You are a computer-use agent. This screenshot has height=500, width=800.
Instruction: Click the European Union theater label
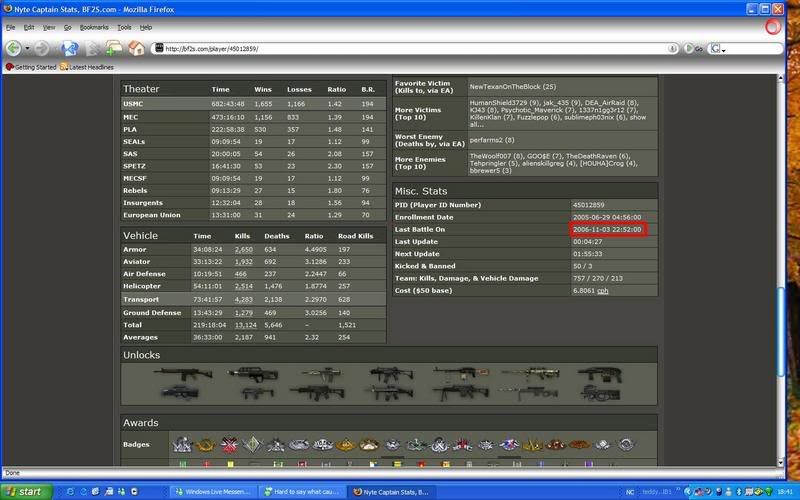(x=152, y=215)
